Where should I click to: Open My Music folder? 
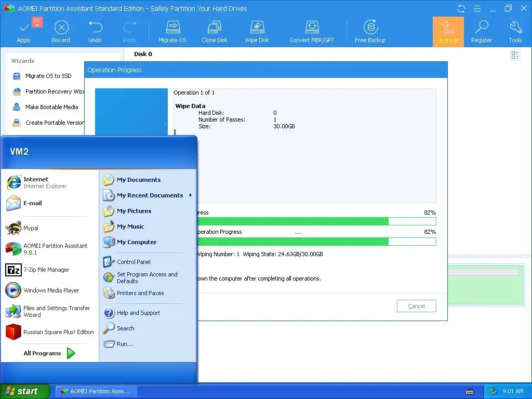tap(148, 227)
